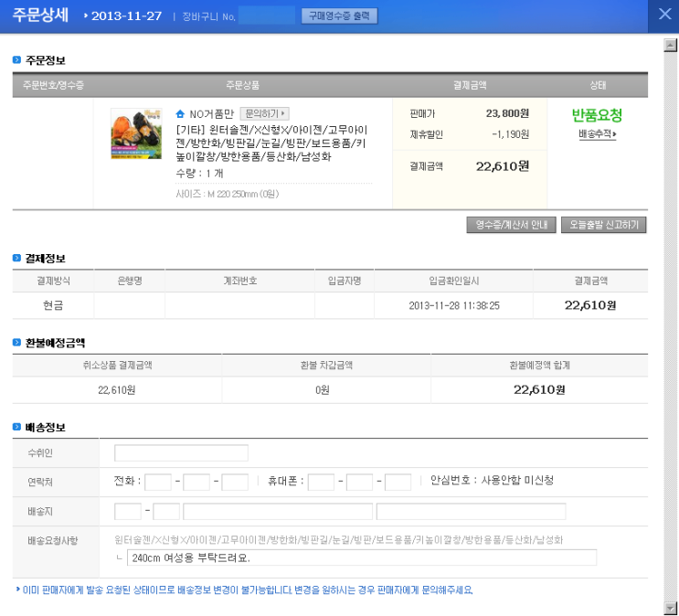This screenshot has width=679, height=616.
Task: Click the scrollbar up arrow
Action: click(671, 45)
